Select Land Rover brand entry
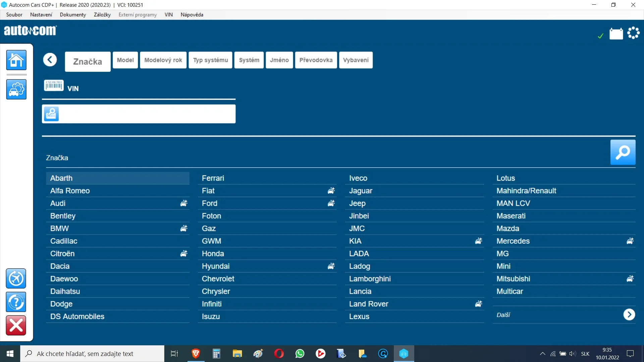 (368, 304)
